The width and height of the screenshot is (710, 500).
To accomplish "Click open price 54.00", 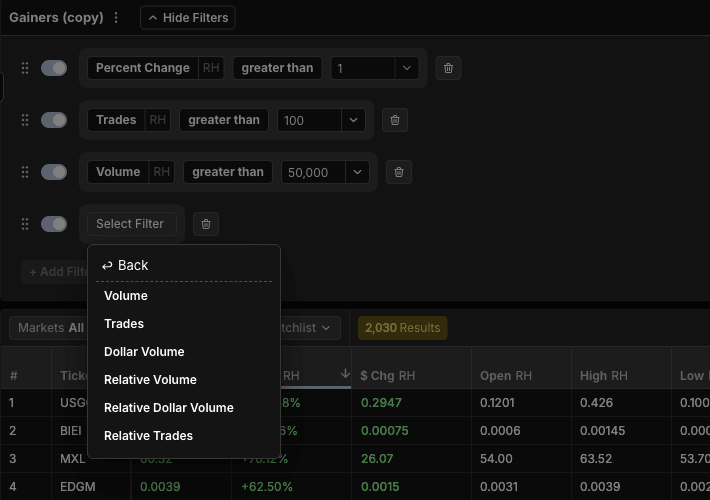I will [496, 459].
